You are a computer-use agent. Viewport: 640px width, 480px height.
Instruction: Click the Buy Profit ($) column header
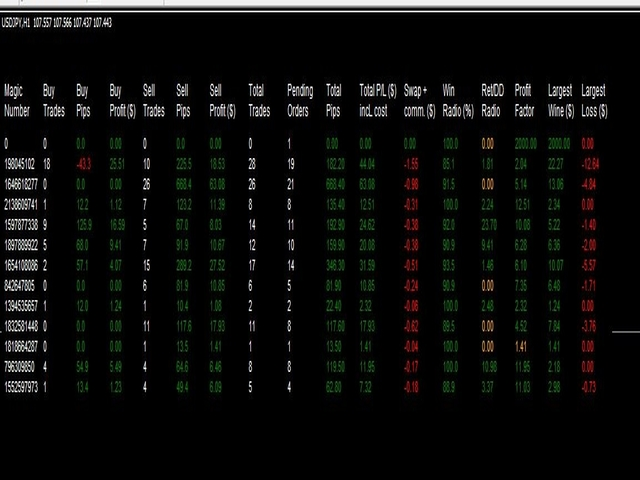pos(122,100)
